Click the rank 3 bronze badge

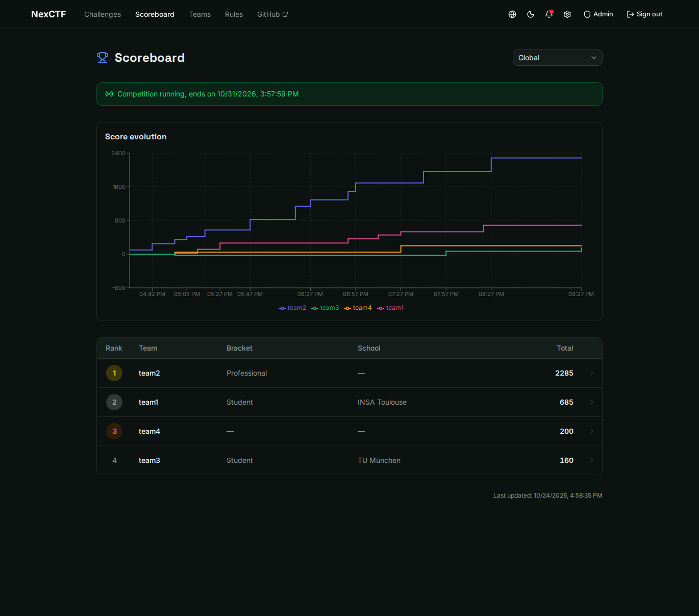114,431
